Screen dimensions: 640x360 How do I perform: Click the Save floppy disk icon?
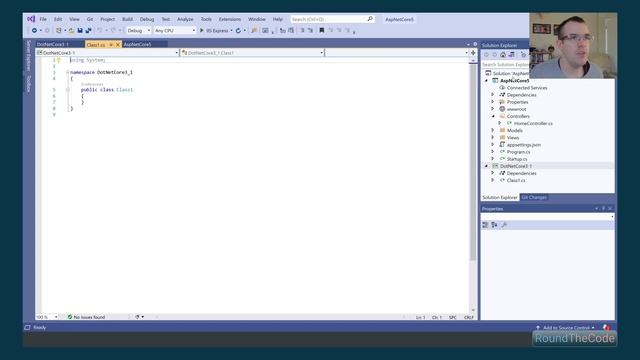pos(80,31)
